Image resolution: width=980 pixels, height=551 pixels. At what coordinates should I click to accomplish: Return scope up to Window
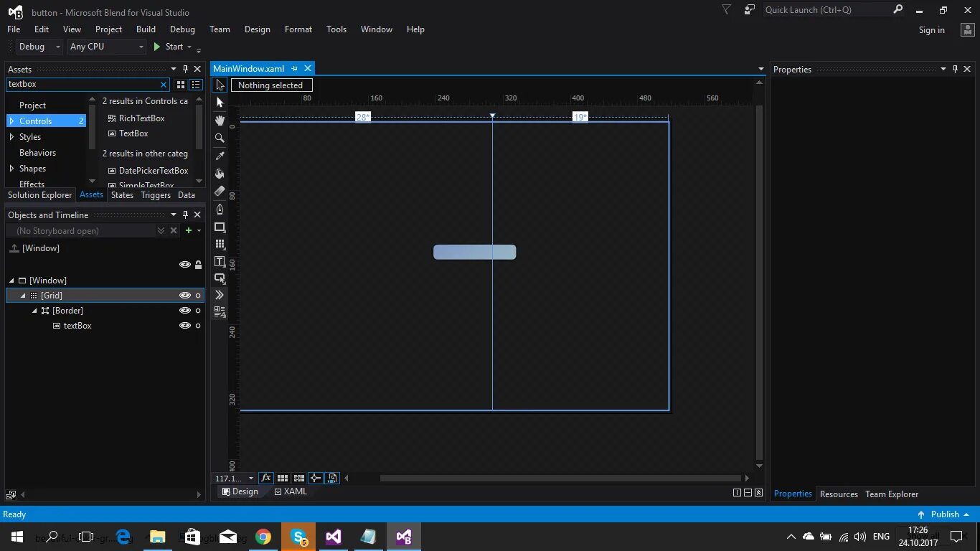[14, 248]
